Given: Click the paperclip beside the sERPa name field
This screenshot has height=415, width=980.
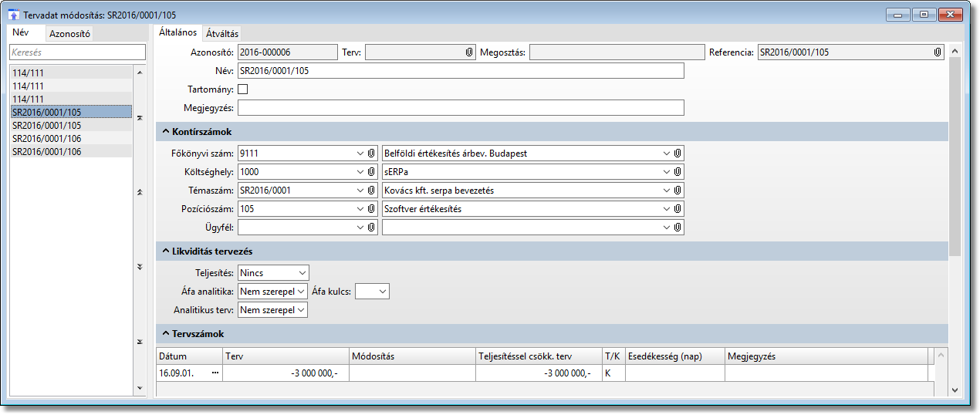Looking at the screenshot, I should coord(678,172).
